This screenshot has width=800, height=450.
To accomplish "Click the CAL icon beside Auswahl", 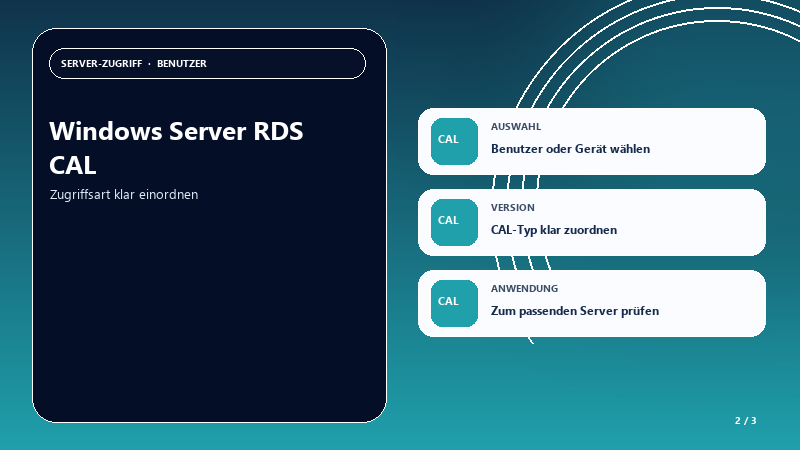I will point(454,141).
